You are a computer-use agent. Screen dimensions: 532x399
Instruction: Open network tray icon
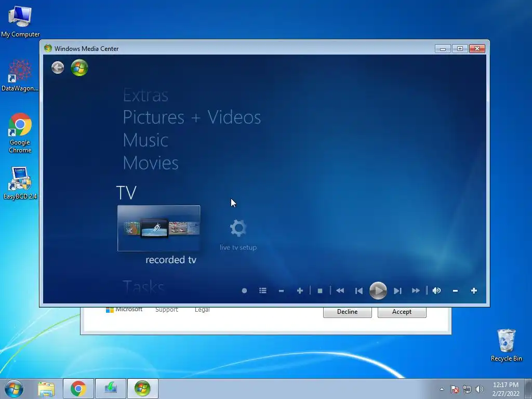(x=467, y=389)
